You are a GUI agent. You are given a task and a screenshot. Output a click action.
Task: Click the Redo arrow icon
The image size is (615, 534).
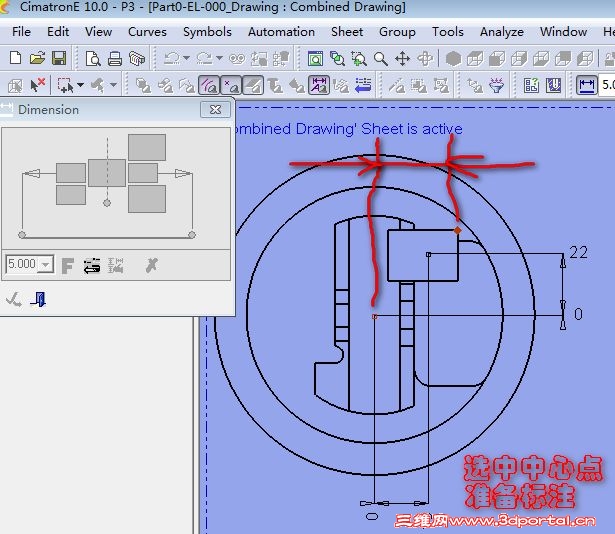204,59
